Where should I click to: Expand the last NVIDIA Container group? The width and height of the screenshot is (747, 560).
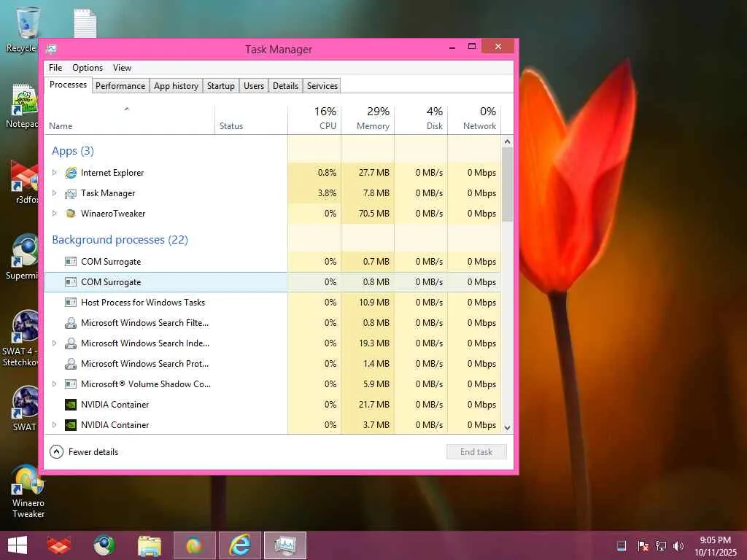(x=54, y=425)
